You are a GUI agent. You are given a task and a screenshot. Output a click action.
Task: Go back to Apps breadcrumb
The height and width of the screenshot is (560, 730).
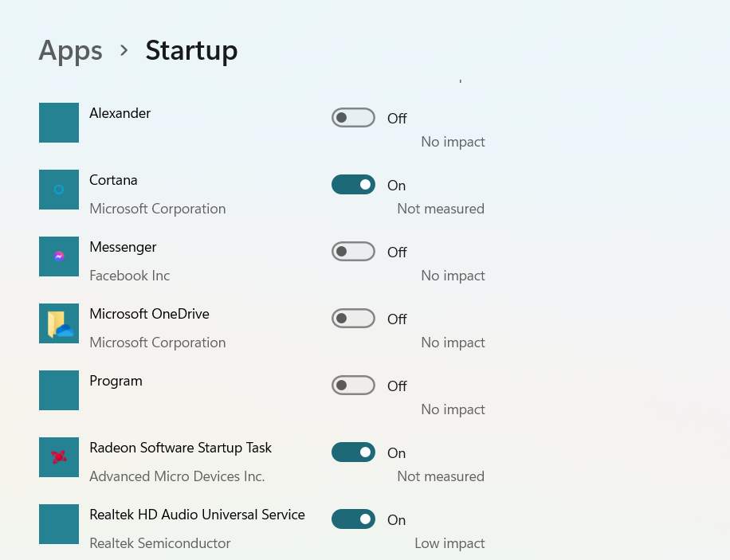pyautogui.click(x=70, y=51)
